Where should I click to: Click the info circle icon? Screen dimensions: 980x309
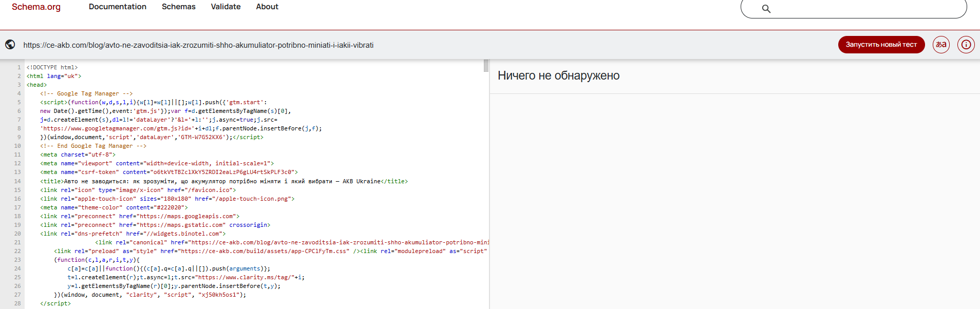point(966,45)
